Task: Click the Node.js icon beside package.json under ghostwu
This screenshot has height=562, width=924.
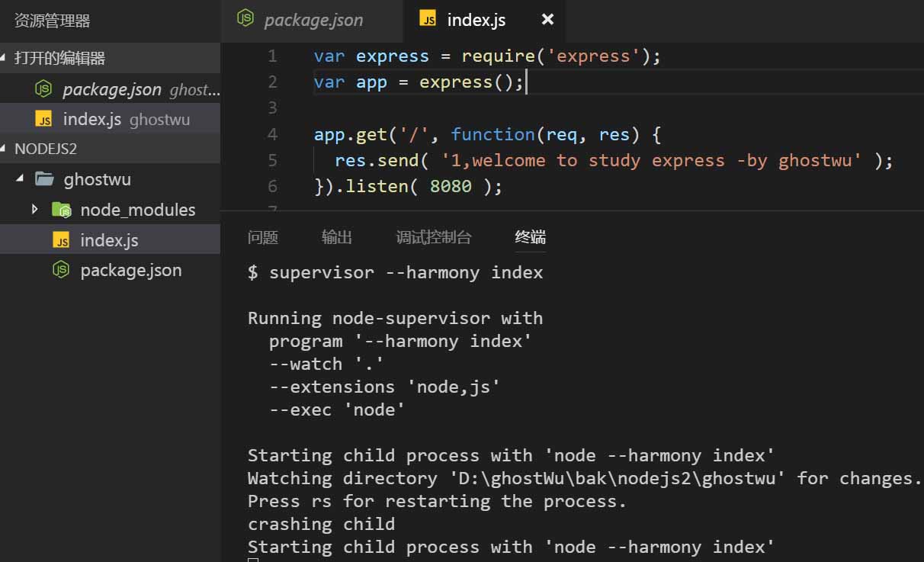Action: click(61, 270)
